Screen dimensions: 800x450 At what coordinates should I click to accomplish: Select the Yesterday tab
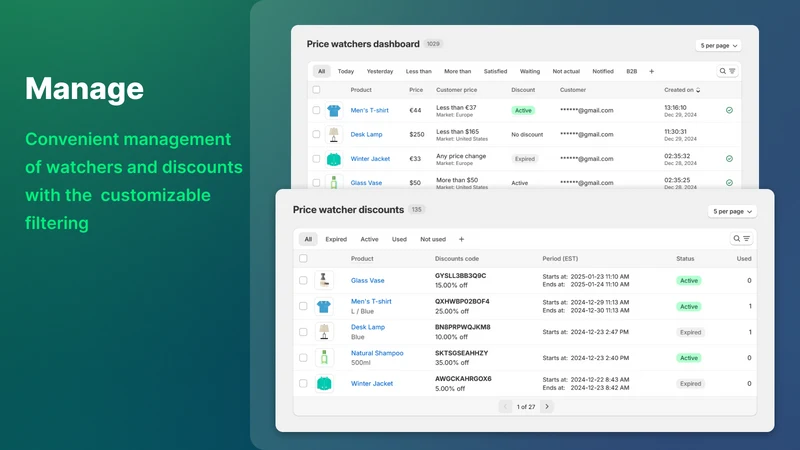380,71
